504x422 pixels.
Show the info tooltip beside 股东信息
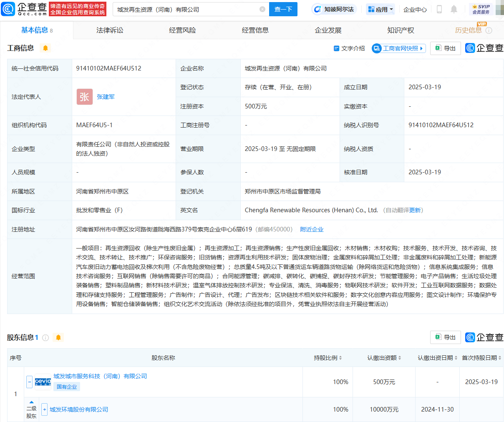pos(45,338)
